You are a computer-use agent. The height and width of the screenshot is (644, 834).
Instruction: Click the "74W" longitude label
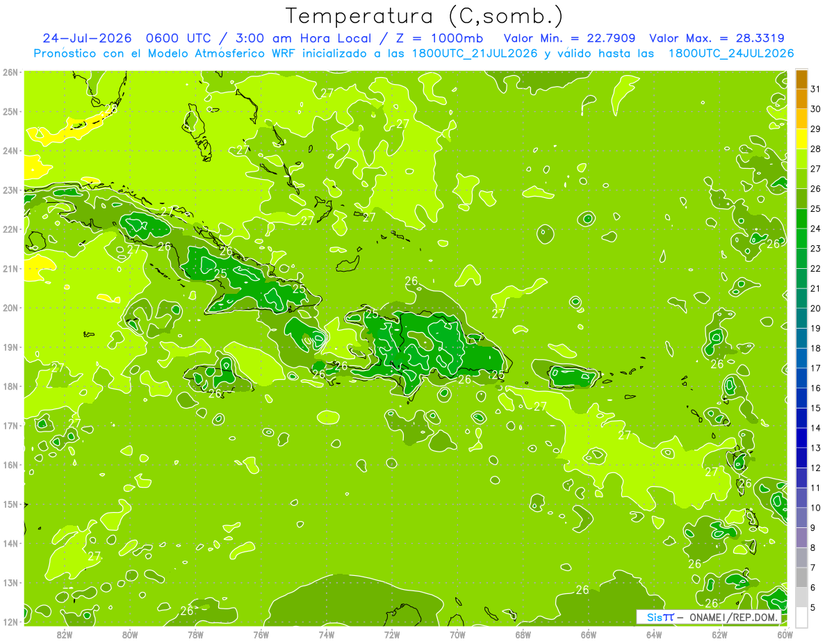tap(326, 634)
